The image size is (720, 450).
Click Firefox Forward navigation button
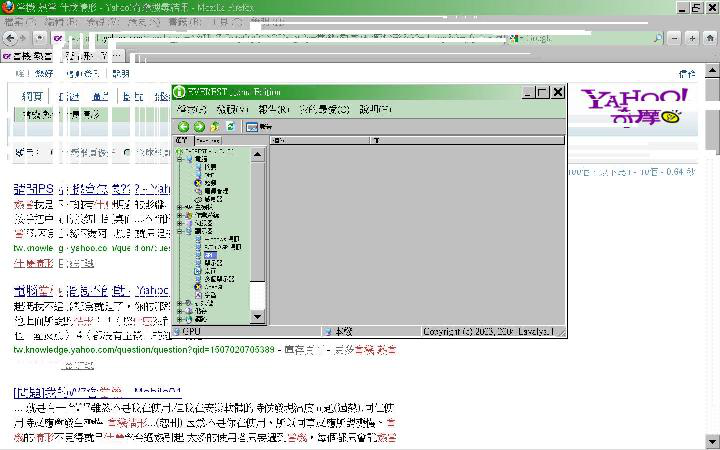23,38
